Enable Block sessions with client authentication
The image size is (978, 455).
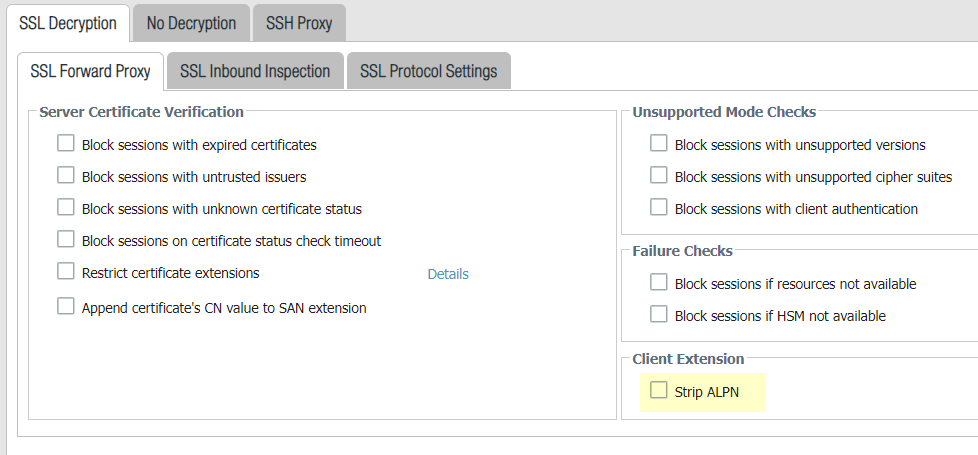point(659,208)
